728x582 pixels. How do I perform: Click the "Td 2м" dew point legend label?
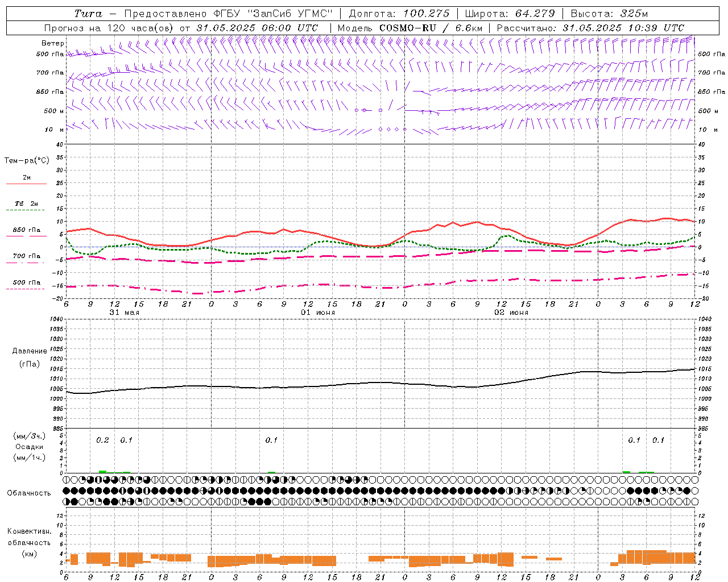coord(26,203)
